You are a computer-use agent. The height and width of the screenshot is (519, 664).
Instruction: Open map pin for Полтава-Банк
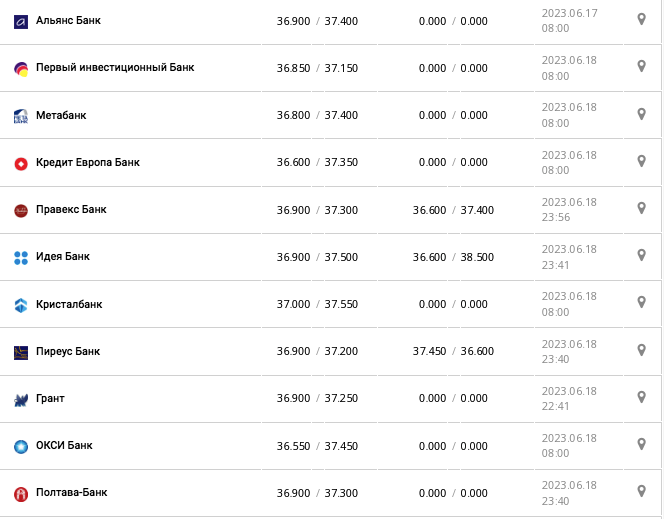pyautogui.click(x=642, y=491)
